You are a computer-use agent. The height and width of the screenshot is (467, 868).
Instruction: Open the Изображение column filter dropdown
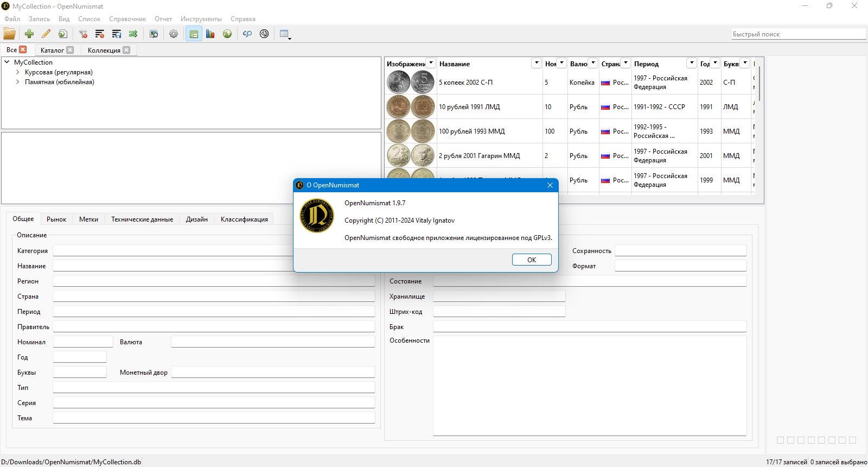(x=431, y=63)
